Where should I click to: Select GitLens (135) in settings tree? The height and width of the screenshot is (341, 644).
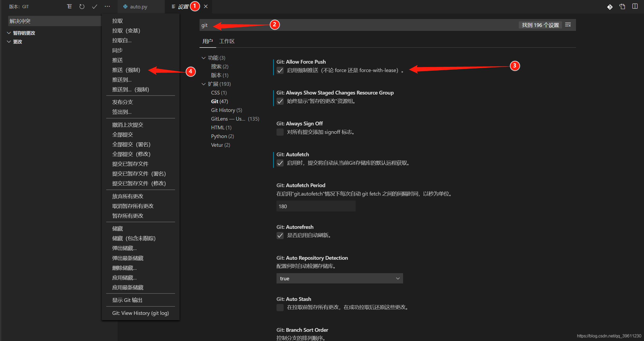pyautogui.click(x=235, y=119)
